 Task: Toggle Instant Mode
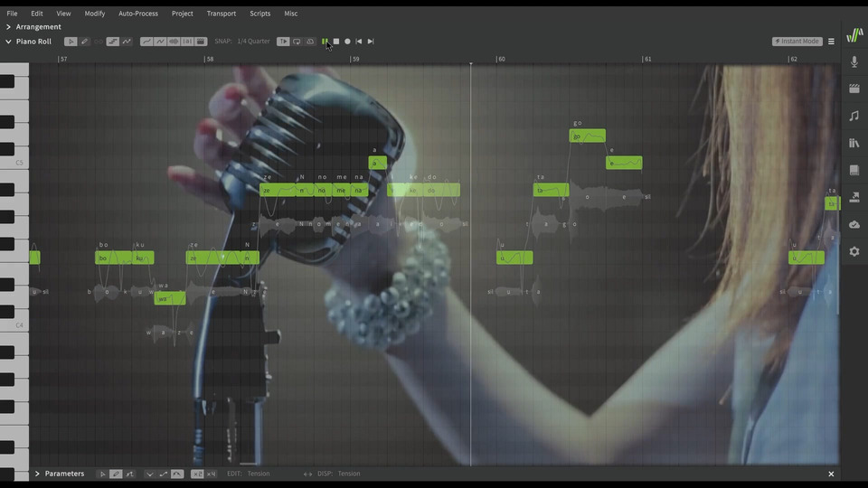tap(797, 42)
